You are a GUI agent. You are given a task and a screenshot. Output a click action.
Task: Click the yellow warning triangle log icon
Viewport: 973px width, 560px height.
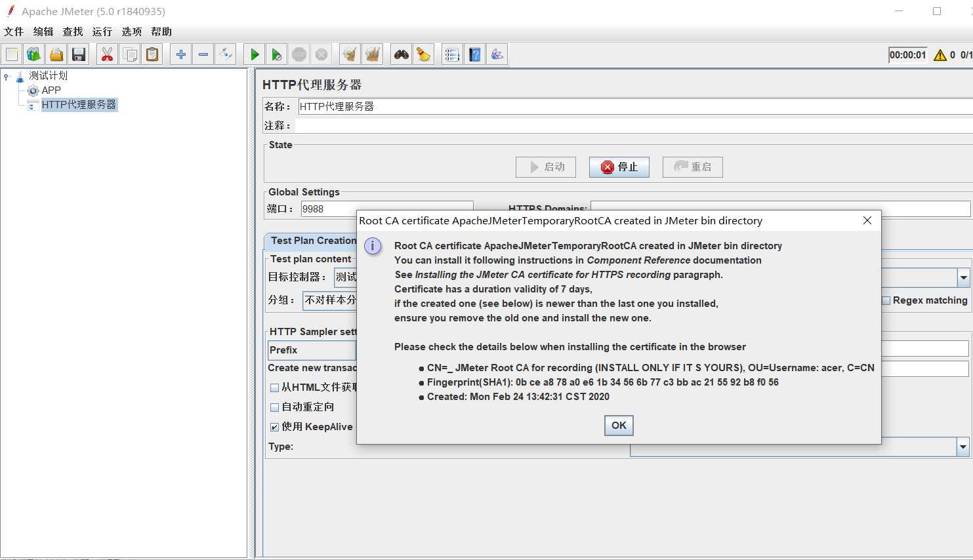[x=940, y=55]
